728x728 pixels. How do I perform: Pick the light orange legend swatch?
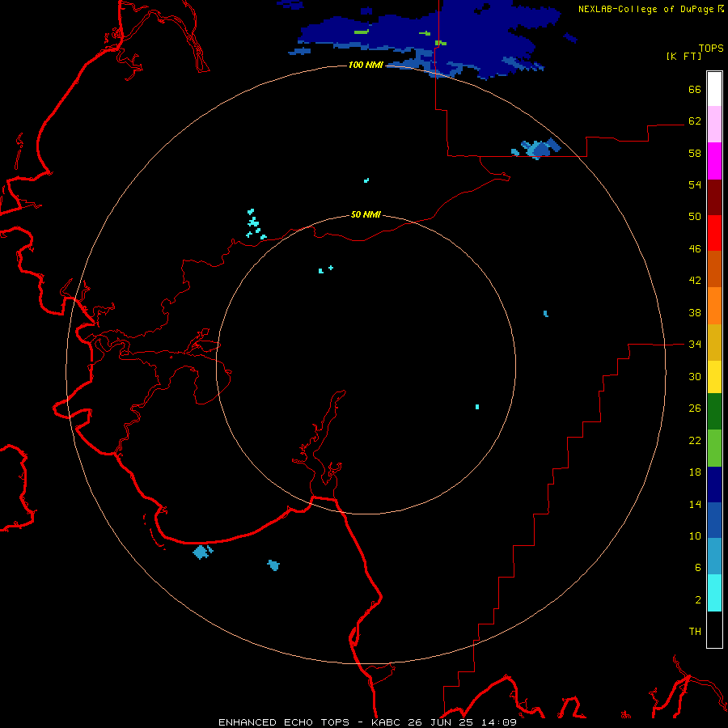[714, 306]
